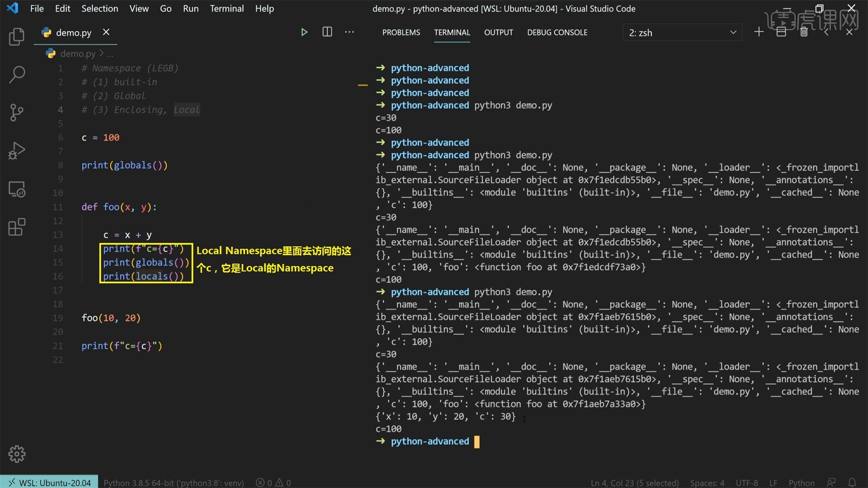Open the Explorer sidebar

tap(17, 37)
